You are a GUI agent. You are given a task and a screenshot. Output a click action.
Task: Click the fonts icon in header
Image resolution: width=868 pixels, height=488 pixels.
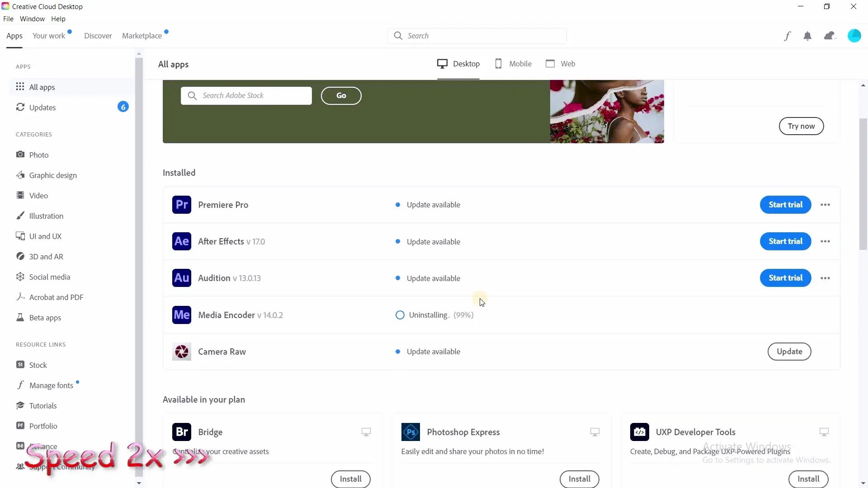[x=787, y=36]
